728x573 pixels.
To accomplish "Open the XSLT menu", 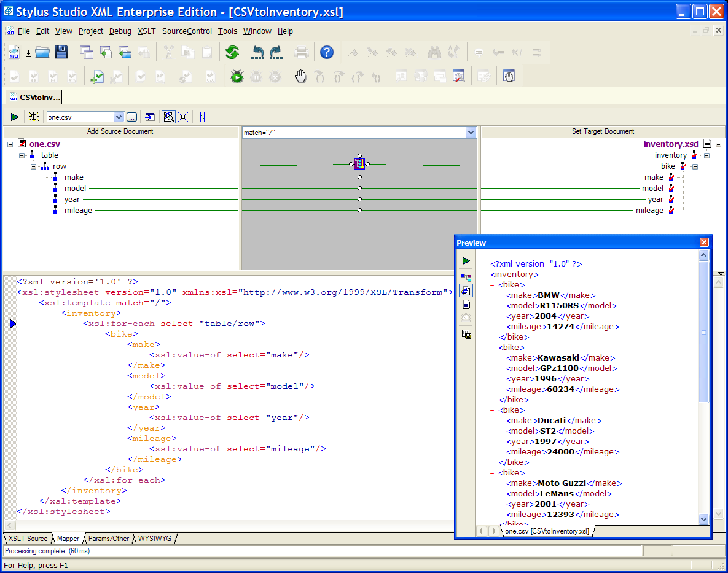I will 147,31.
